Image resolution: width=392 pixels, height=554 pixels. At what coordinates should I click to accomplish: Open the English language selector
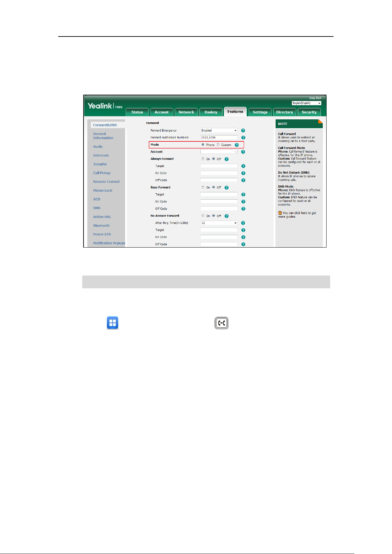[x=306, y=103]
